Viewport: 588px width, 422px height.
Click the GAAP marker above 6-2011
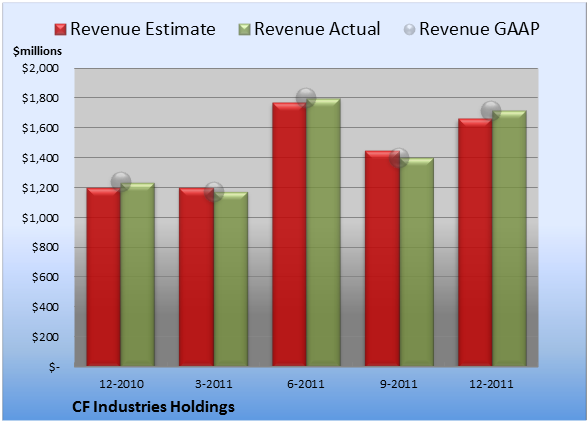306,98
